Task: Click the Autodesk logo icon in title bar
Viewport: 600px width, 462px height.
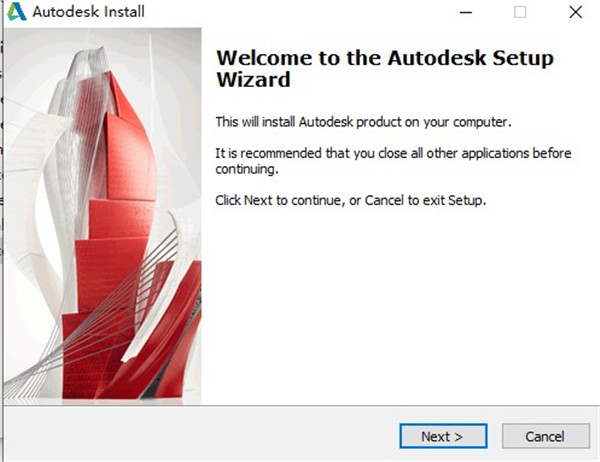Action: click(x=15, y=13)
